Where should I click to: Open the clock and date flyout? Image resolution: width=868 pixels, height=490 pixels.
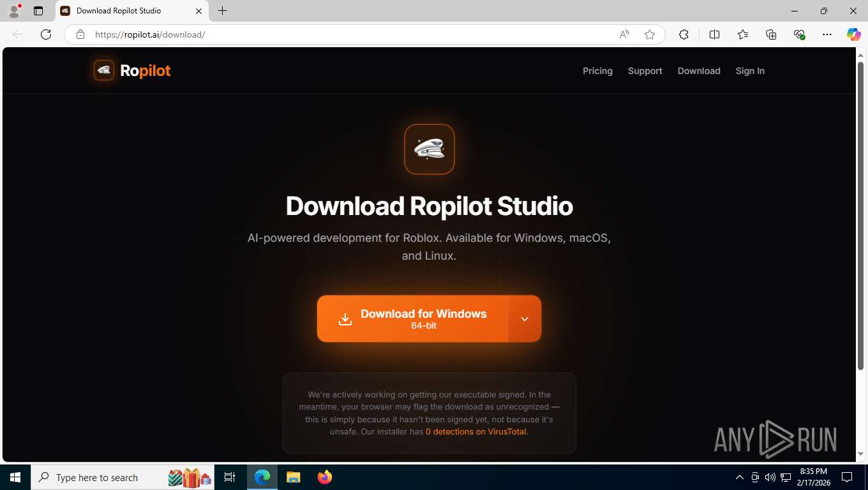pos(813,477)
